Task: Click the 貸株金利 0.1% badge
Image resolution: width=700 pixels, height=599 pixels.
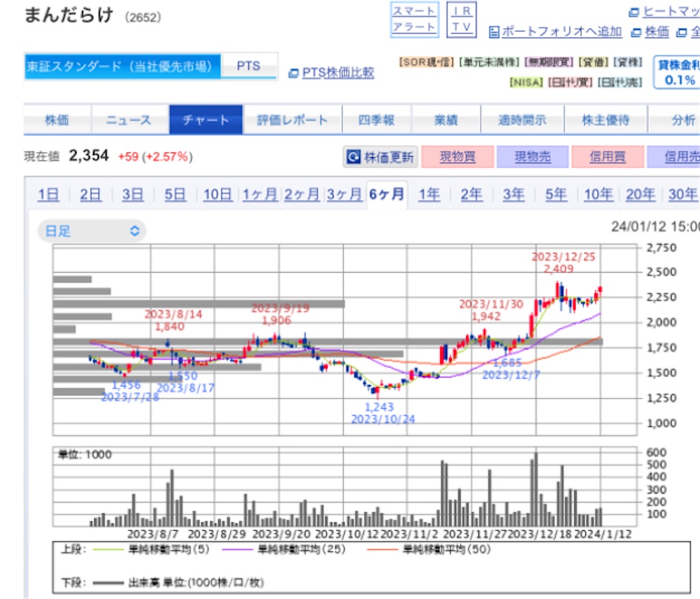Action: [677, 72]
